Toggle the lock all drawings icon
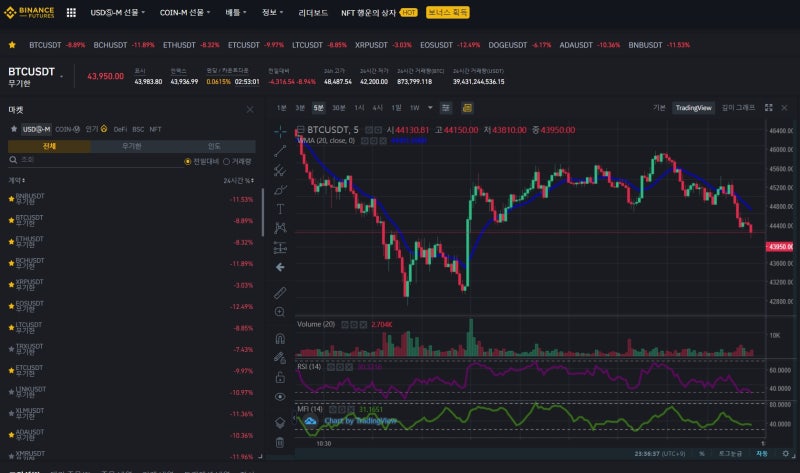800x473 pixels. pos(280,377)
